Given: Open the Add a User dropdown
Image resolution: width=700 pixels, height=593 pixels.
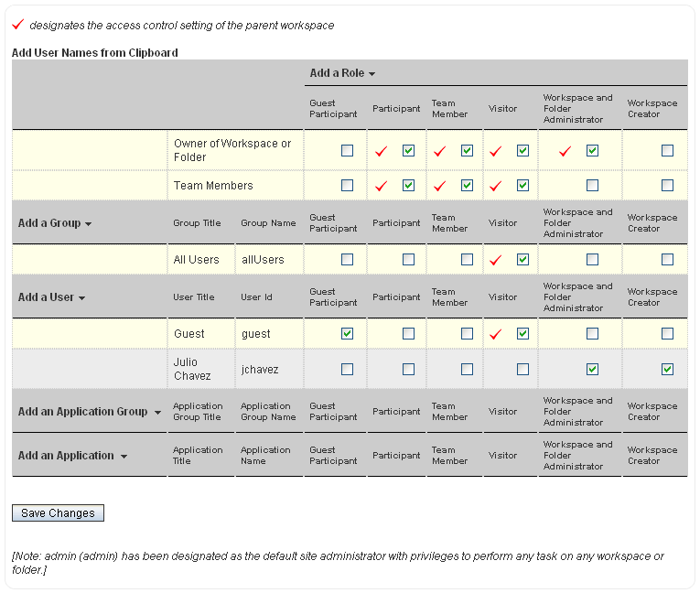Looking at the screenshot, I should coord(51,297).
